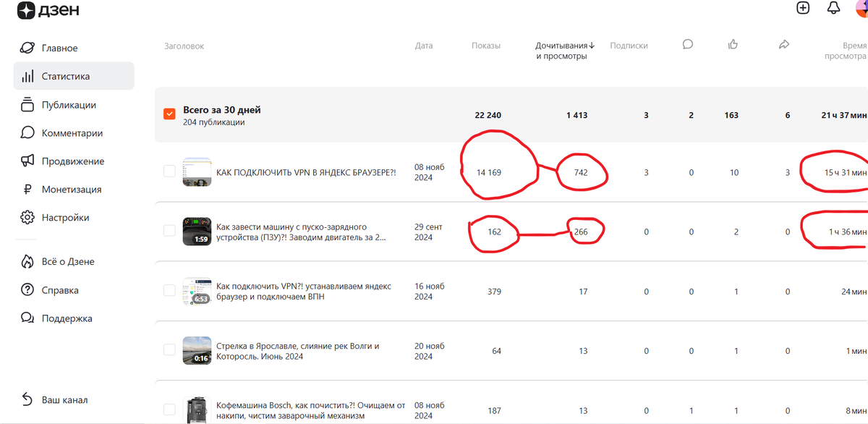Viewport: 868px width, 424px height.
Task: Click the Ваш канал back arrow icon
Action: click(x=27, y=399)
